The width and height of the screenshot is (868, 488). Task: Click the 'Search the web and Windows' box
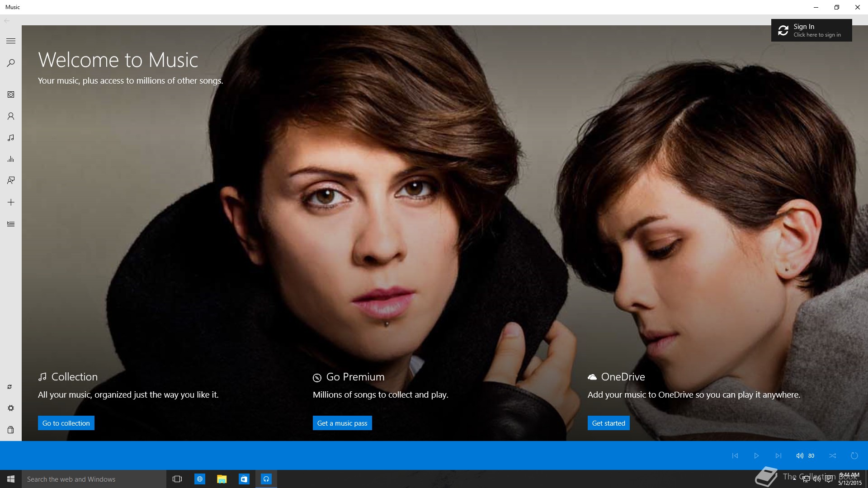click(x=94, y=479)
